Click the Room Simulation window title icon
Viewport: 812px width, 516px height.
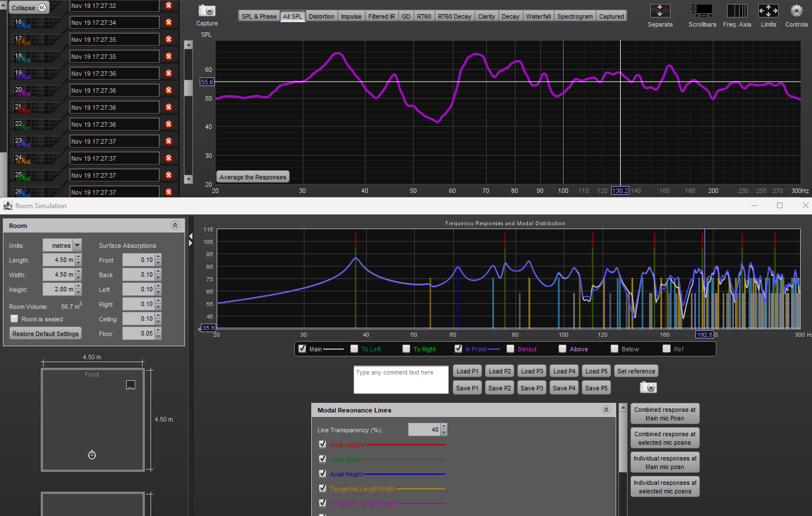click(8, 205)
